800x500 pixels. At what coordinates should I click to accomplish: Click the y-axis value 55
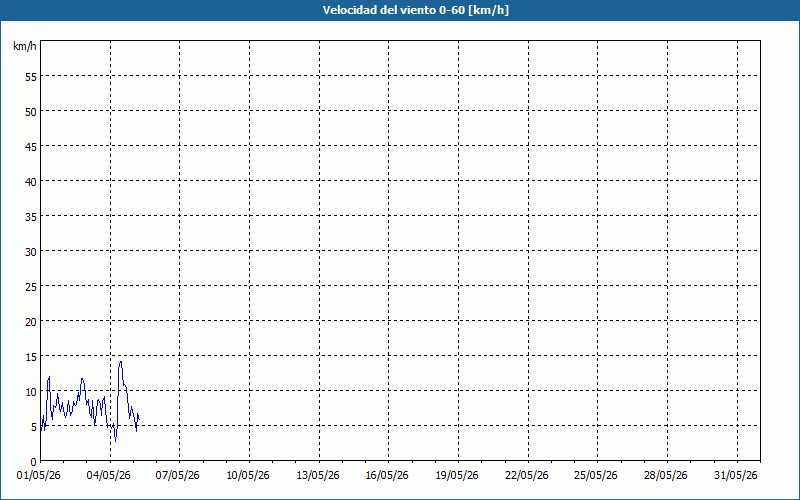click(31, 77)
